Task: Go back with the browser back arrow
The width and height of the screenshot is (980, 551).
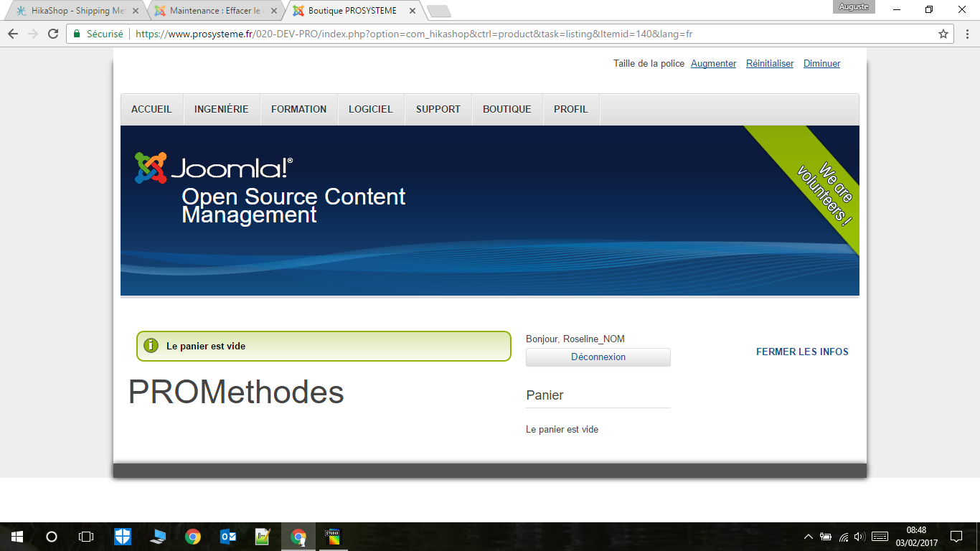Action: coord(13,34)
